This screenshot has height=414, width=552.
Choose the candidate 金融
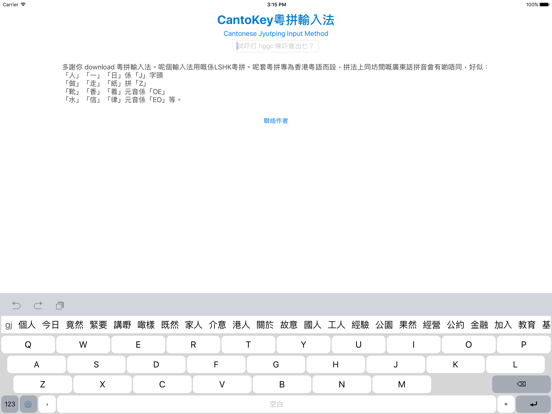(479, 325)
